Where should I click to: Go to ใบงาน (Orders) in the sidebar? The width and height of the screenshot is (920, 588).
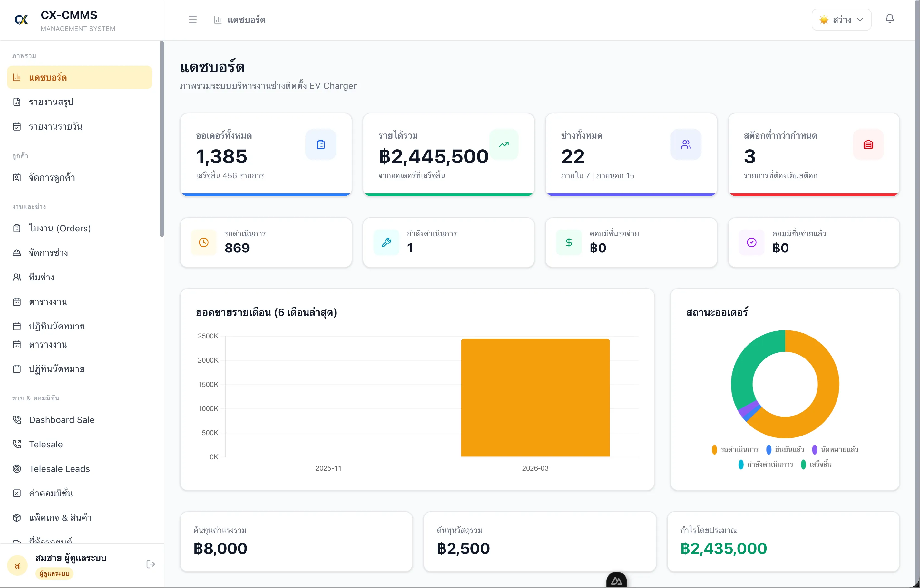pyautogui.click(x=60, y=228)
